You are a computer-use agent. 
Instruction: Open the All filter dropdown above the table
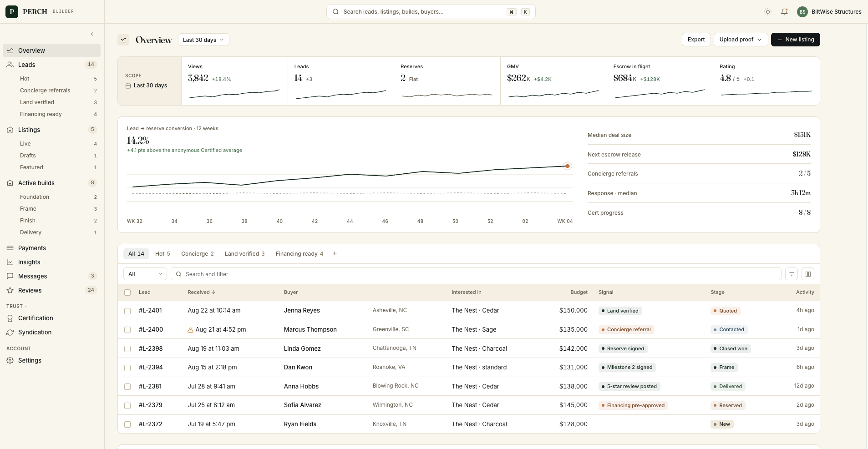(145, 274)
